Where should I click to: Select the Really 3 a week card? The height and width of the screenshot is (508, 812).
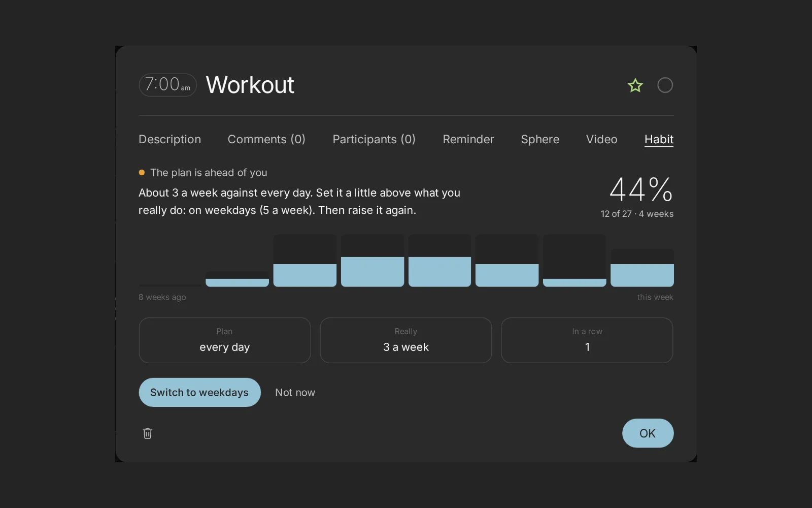[x=405, y=340]
